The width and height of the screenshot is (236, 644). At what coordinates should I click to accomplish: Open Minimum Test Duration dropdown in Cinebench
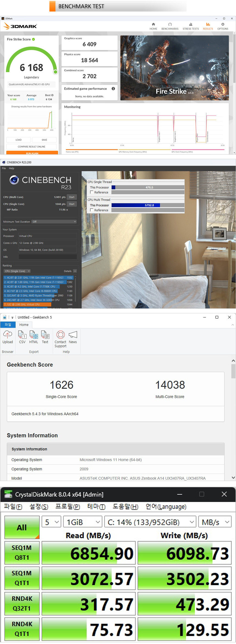54,222
